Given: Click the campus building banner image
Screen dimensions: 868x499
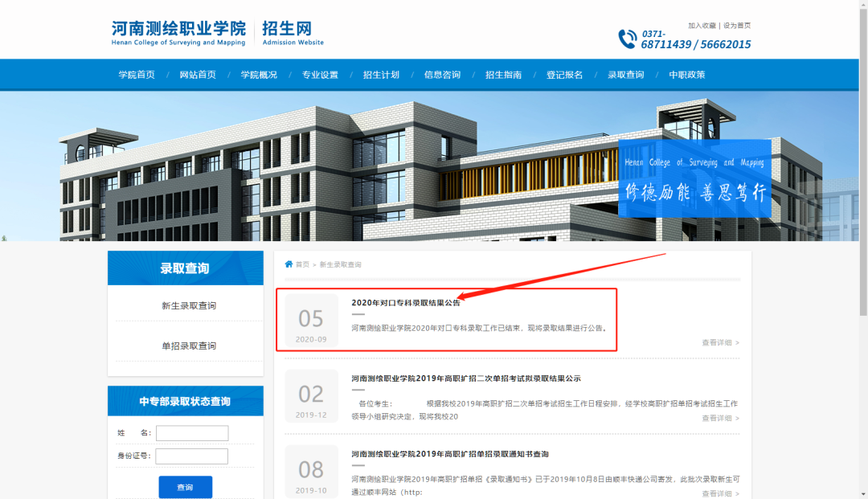Looking at the screenshot, I should pyautogui.click(x=429, y=166).
